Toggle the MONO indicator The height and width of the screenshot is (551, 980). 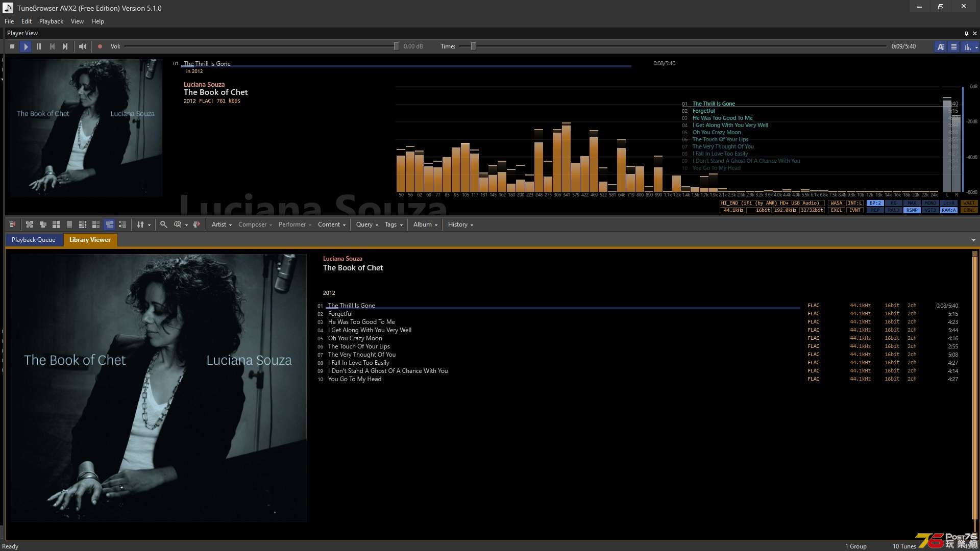point(930,203)
